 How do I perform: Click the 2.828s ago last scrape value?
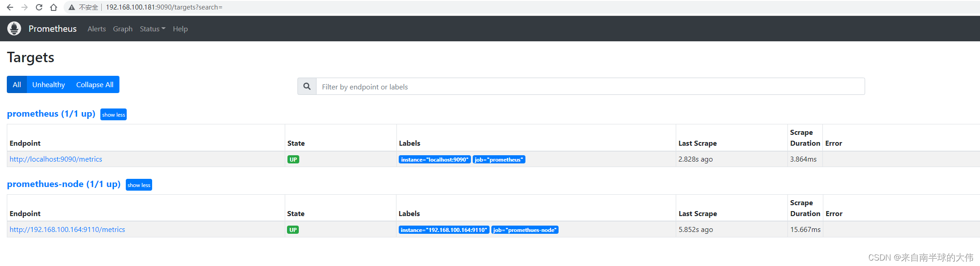pos(696,159)
